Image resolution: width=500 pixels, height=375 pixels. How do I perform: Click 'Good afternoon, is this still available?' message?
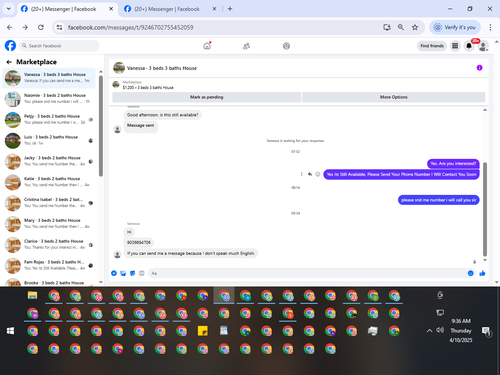tap(163, 115)
